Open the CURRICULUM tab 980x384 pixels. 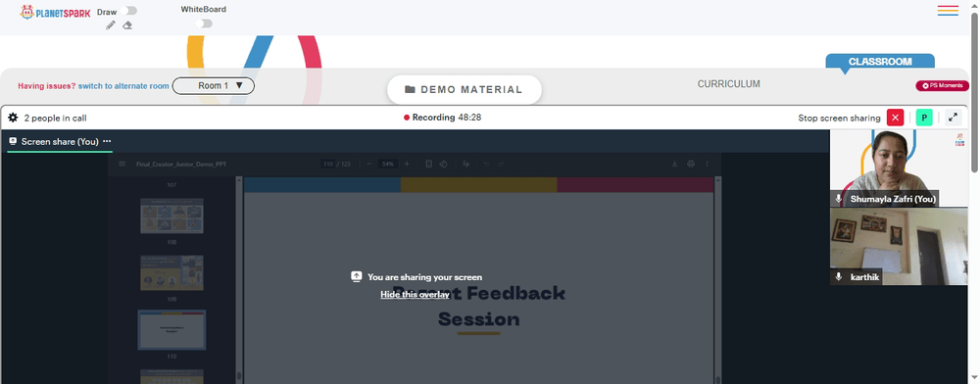tap(729, 83)
